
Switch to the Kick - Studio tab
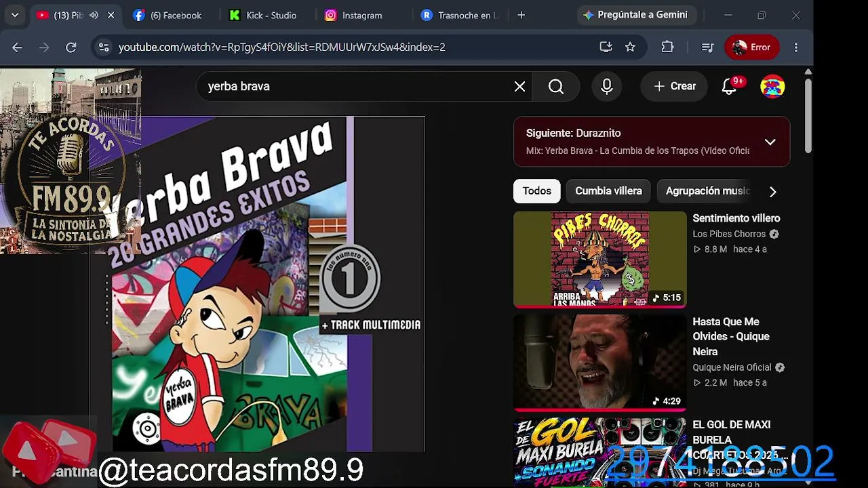tap(264, 15)
